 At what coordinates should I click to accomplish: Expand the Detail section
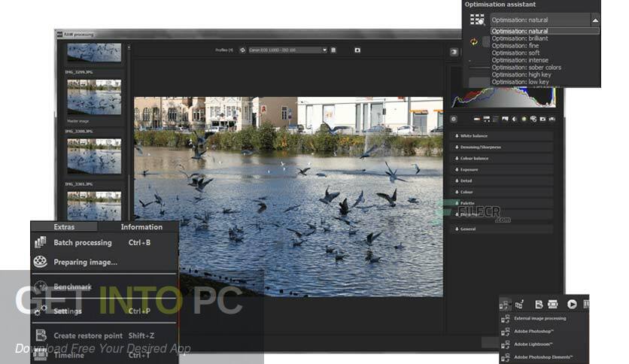coord(501,180)
